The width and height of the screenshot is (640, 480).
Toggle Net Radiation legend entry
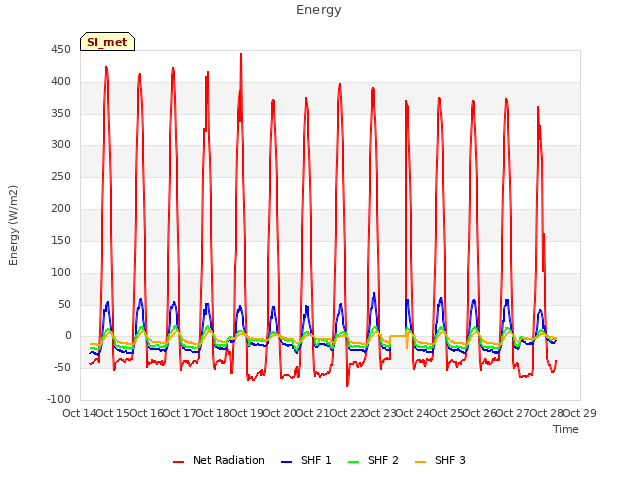(219, 460)
